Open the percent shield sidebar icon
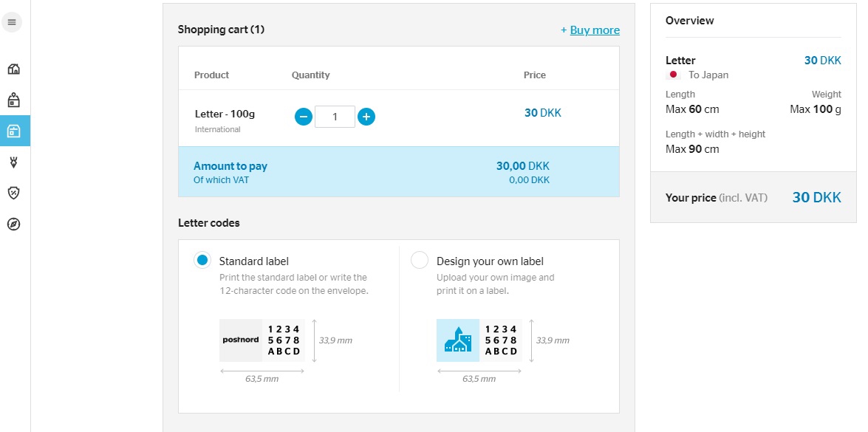The height and width of the screenshot is (432, 868). 14,193
